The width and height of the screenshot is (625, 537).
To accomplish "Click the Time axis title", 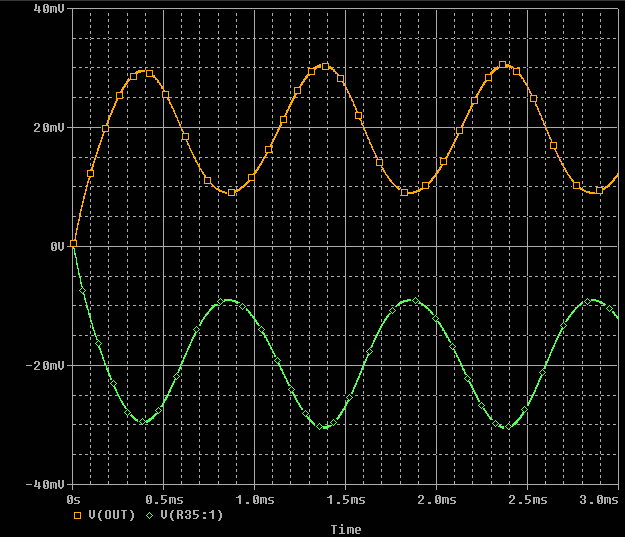I will (346, 529).
